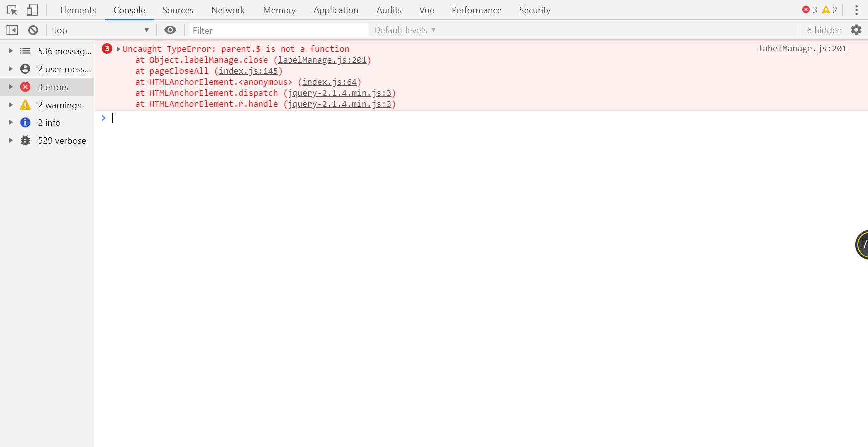Select the Console tab

[x=129, y=10]
